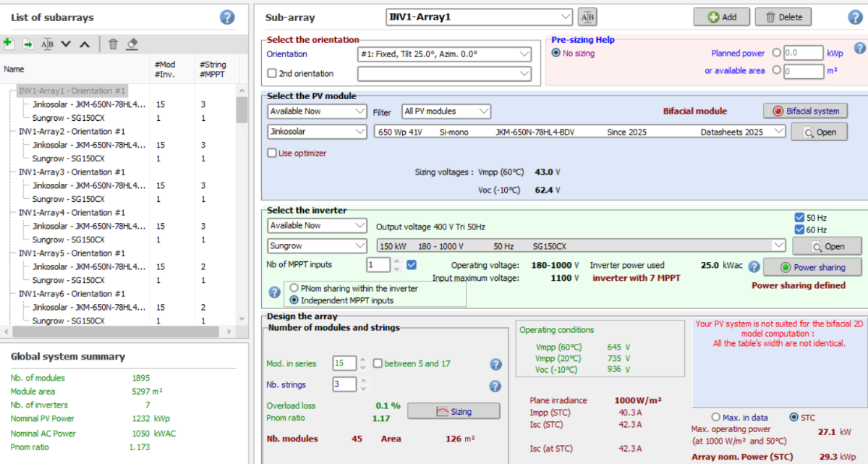Click the eraser icon in subarray list toolbar

click(x=132, y=44)
